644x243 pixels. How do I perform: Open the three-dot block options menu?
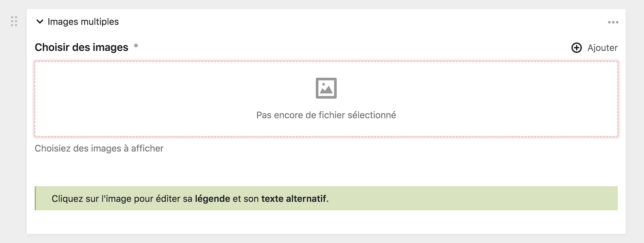click(x=613, y=22)
